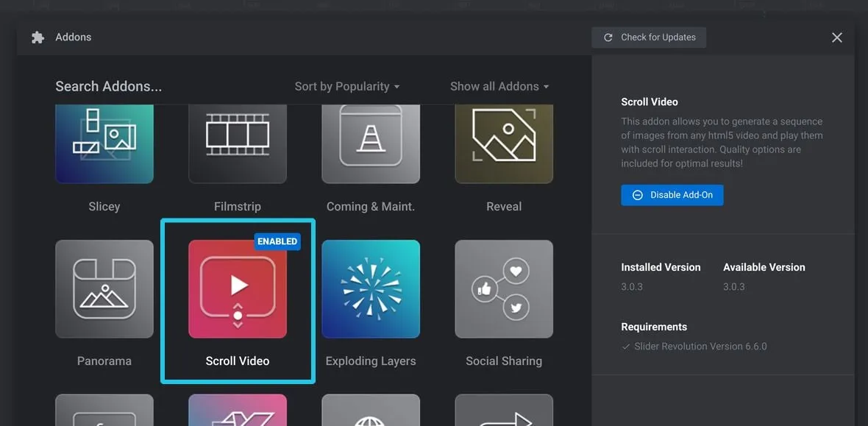Click the Exploding Layers label
This screenshot has height=426, width=868.
371,361
